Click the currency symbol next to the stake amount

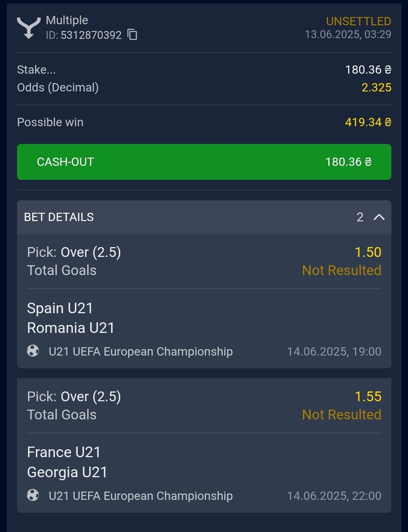[x=388, y=70]
